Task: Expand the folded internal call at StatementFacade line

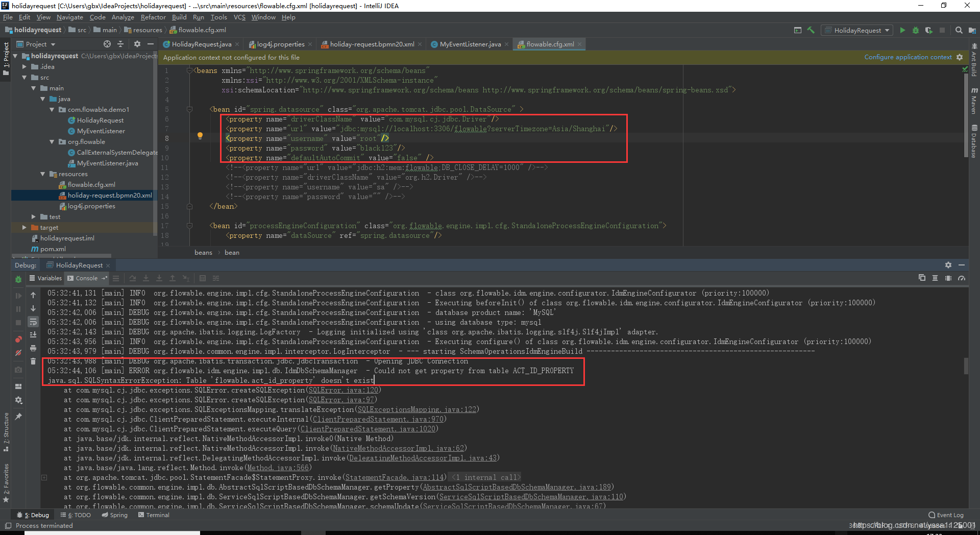Action: (44, 478)
